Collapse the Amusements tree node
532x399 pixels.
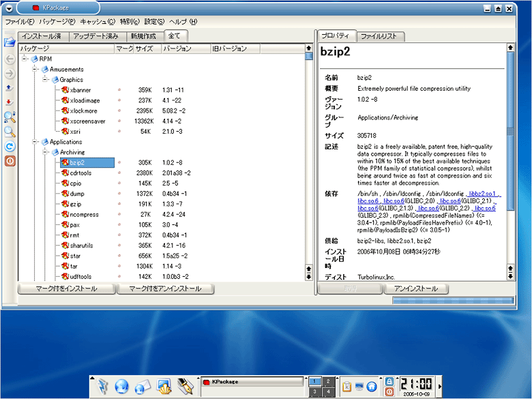point(35,69)
